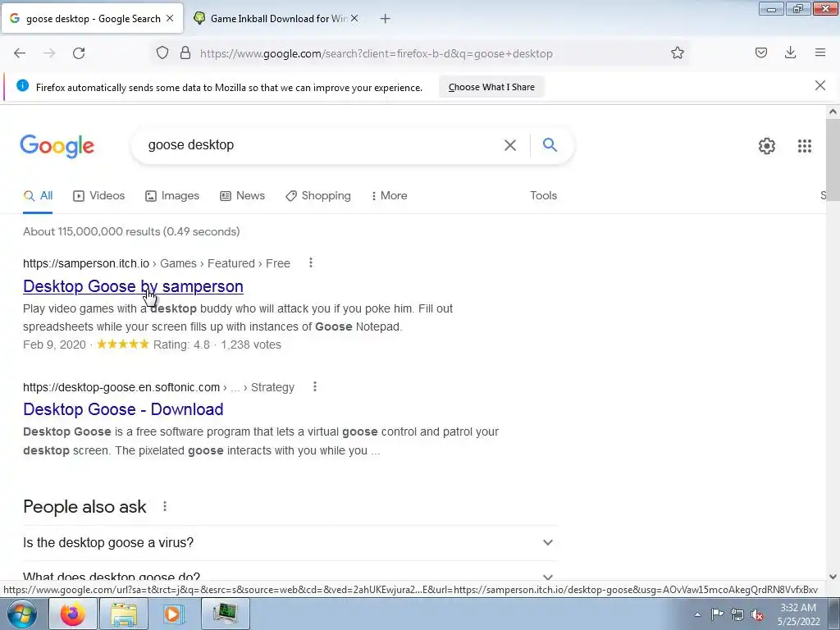Click the forward navigation arrow
840x630 pixels.
point(49,53)
